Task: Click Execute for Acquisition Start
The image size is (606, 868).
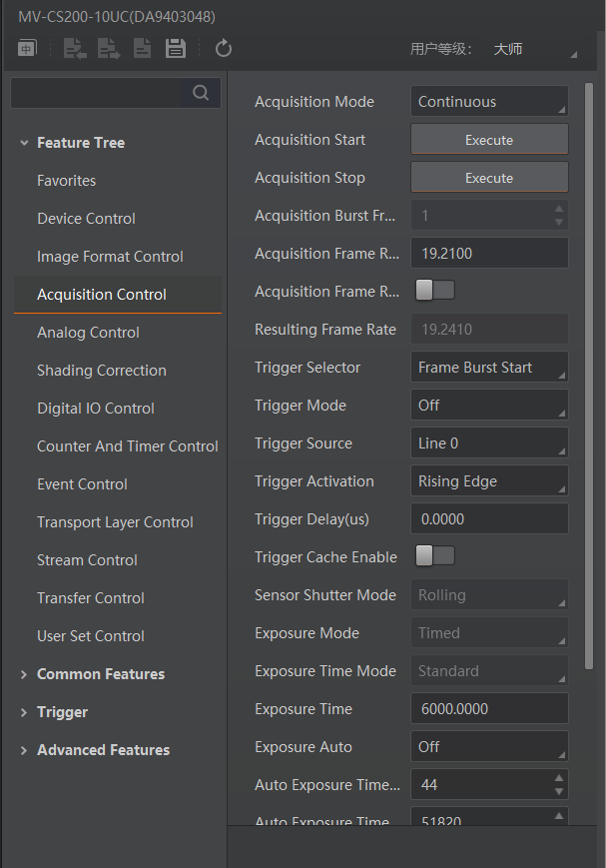Action: 489,140
